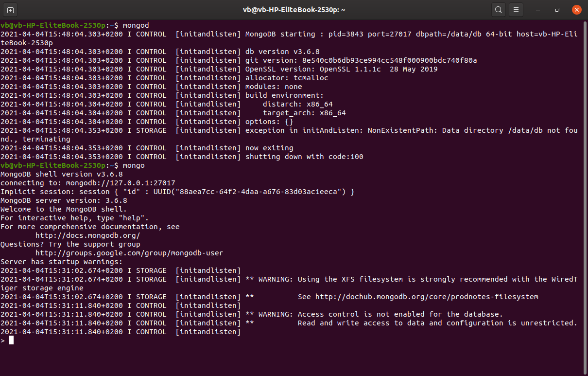The height and width of the screenshot is (376, 588).
Task: Click the text "modules: none"
Action: pyautogui.click(x=274, y=87)
